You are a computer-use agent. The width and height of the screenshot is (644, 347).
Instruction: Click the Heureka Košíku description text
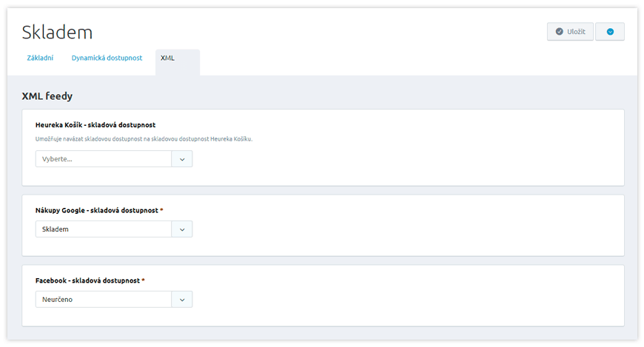tap(144, 139)
